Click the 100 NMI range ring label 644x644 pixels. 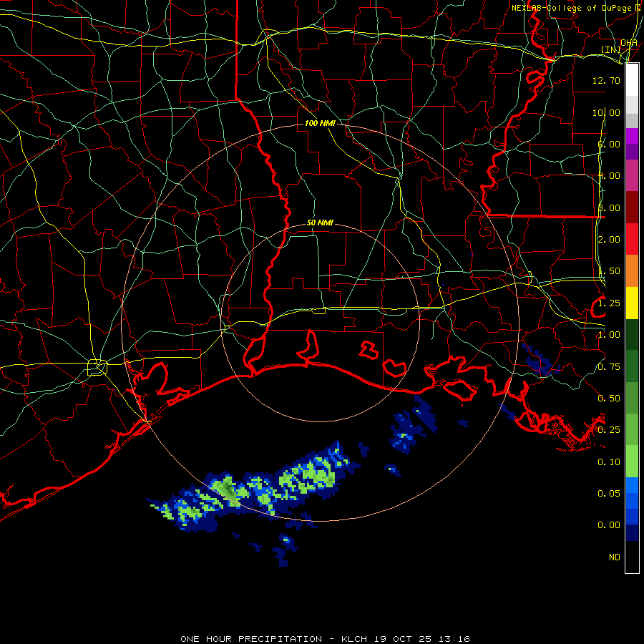(320, 123)
